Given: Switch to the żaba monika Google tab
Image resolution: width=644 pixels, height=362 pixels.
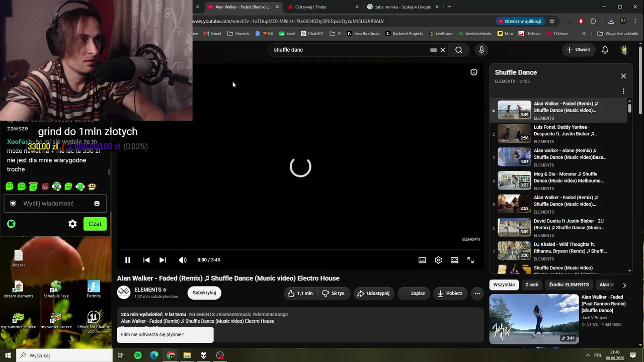Looking at the screenshot, I should tap(403, 7).
